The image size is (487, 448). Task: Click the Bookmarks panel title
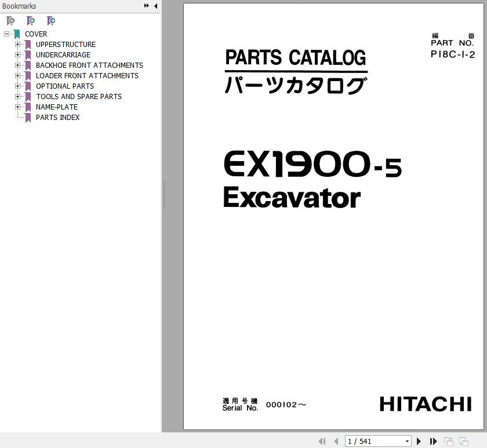(19, 6)
